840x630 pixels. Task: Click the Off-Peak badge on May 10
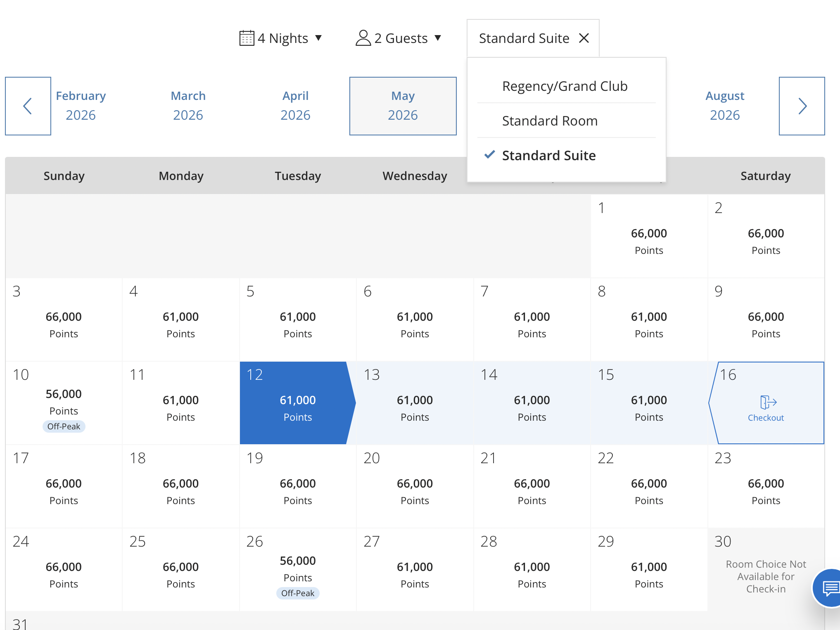tap(64, 426)
